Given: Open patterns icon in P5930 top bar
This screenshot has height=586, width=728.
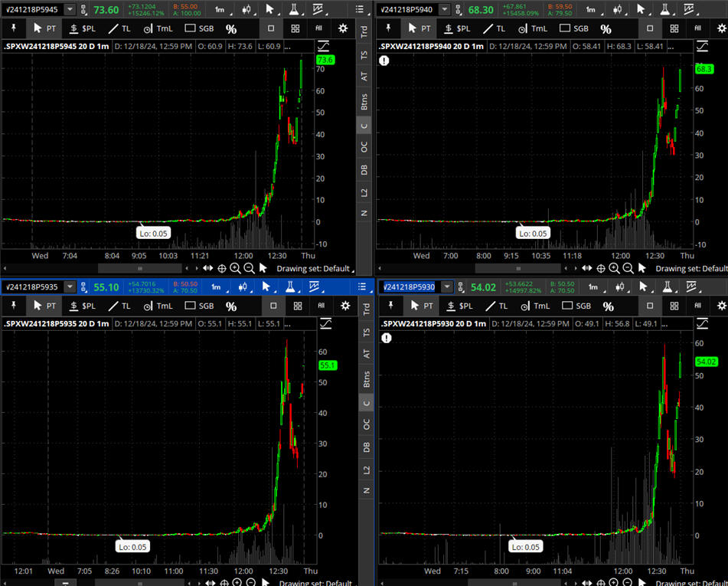Looking at the screenshot, I should (x=691, y=286).
